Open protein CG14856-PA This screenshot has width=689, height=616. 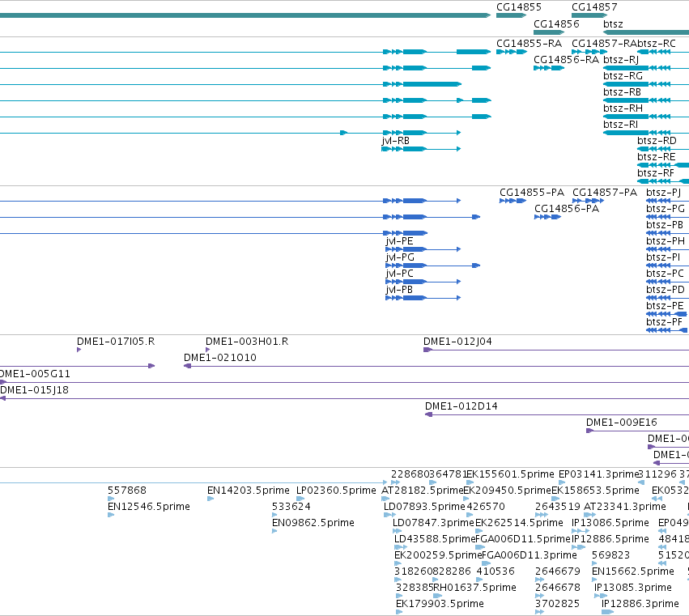[x=567, y=209]
